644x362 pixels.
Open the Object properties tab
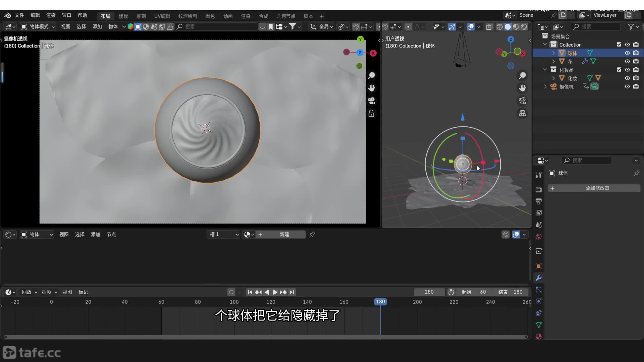(539, 266)
